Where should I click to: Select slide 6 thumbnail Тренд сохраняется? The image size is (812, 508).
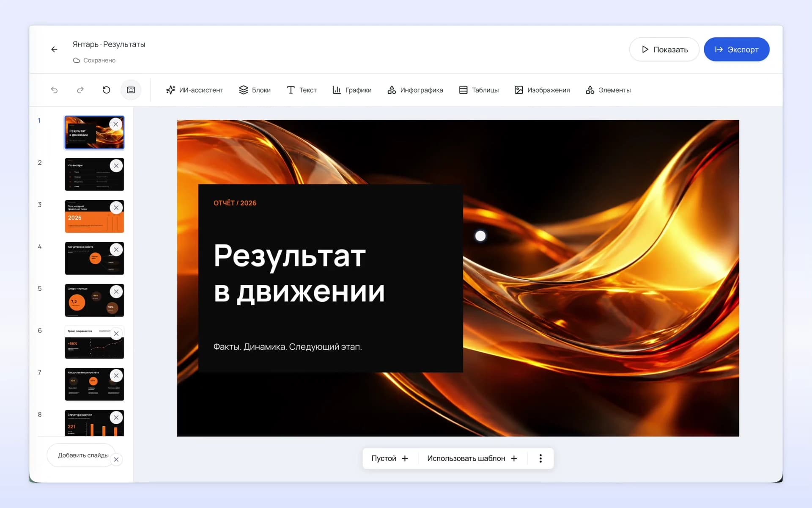[94, 342]
